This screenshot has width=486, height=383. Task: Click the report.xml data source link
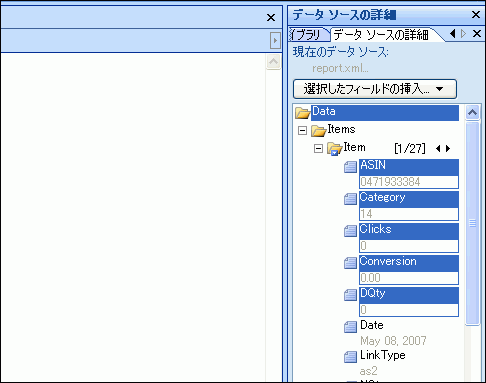tap(340, 68)
